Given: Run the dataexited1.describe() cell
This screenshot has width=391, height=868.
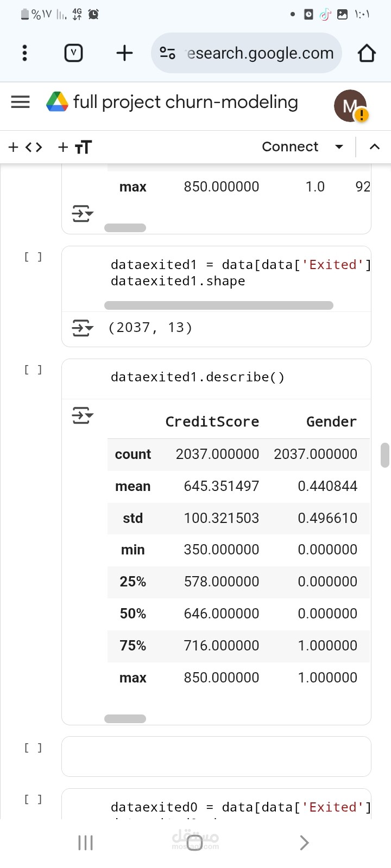Looking at the screenshot, I should 33,369.
